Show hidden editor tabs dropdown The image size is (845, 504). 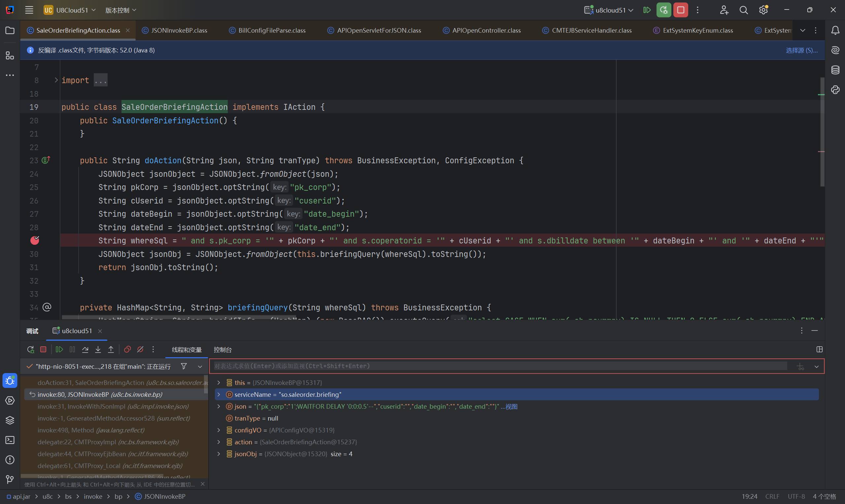click(802, 31)
